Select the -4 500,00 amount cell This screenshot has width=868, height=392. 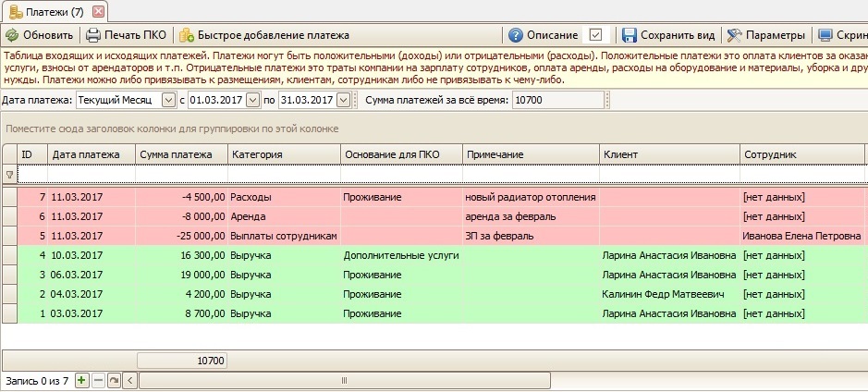(x=181, y=197)
